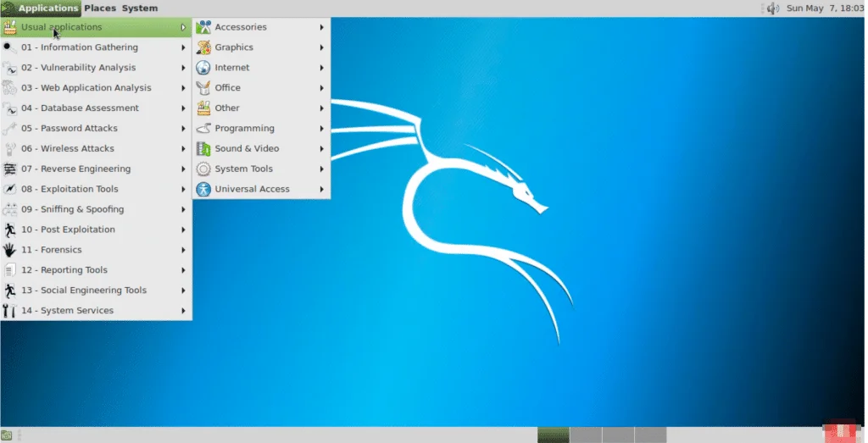The image size is (868, 443).
Task: Expand the Graphics submenu arrow
Action: tap(321, 47)
